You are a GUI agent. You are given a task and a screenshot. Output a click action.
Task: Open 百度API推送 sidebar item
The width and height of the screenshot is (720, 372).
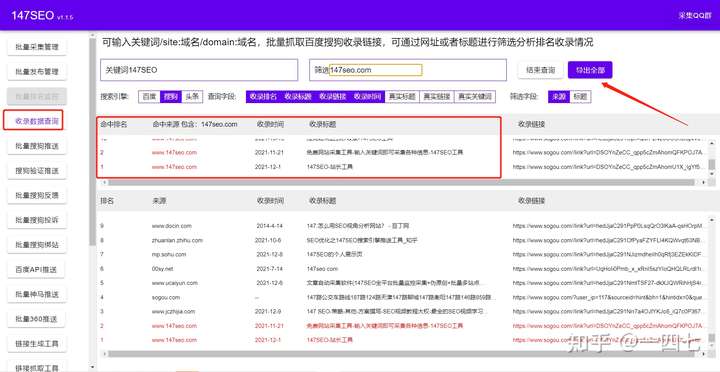pyautogui.click(x=37, y=270)
